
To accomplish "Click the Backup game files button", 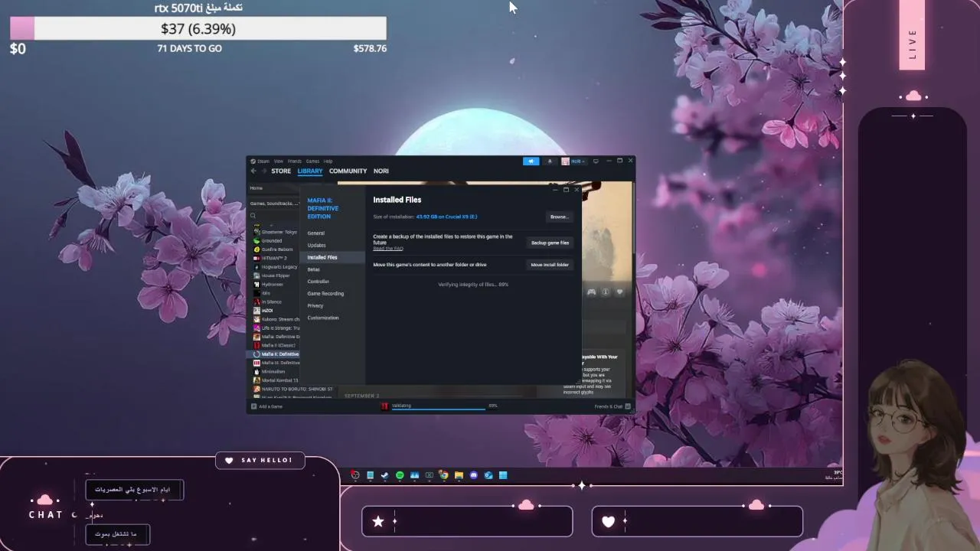I will pyautogui.click(x=550, y=243).
